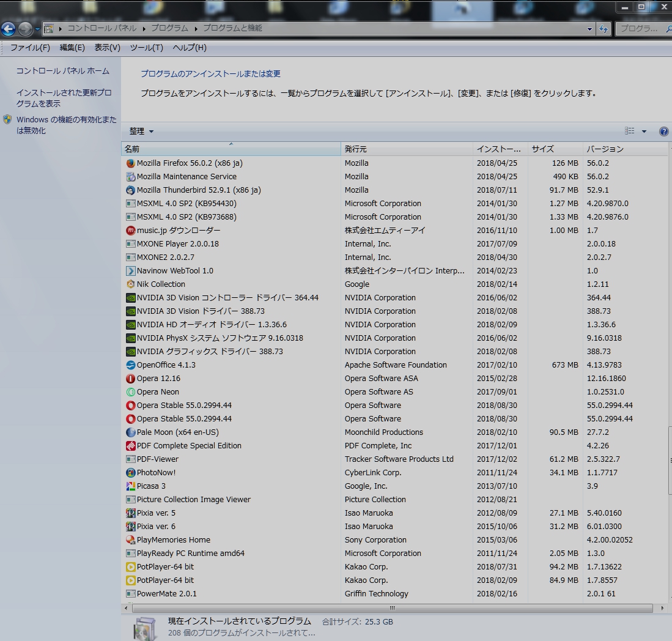672x641 pixels.
Task: Expand the 整理 organize dropdown
Action: tap(141, 132)
